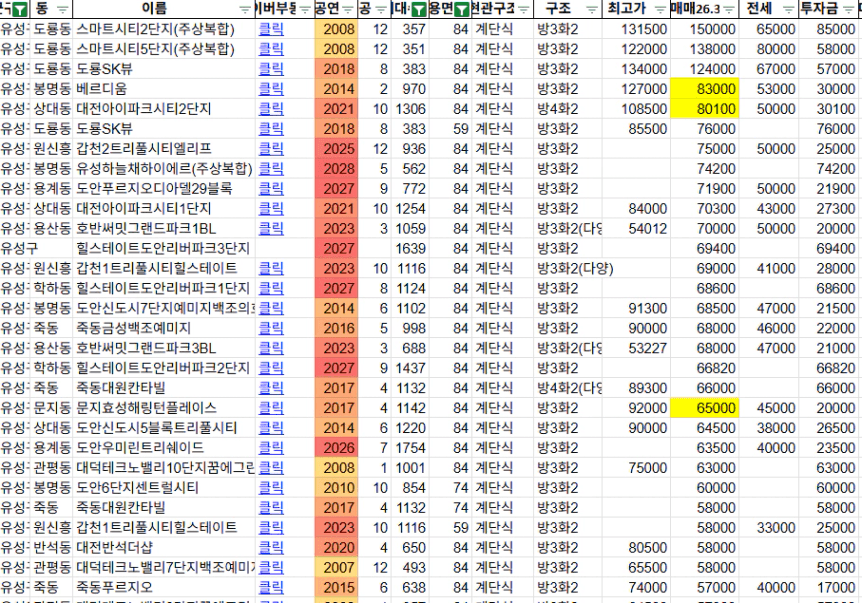This screenshot has width=862, height=603.
Task: Click the filter icon in 구조 header
Action: click(591, 9)
